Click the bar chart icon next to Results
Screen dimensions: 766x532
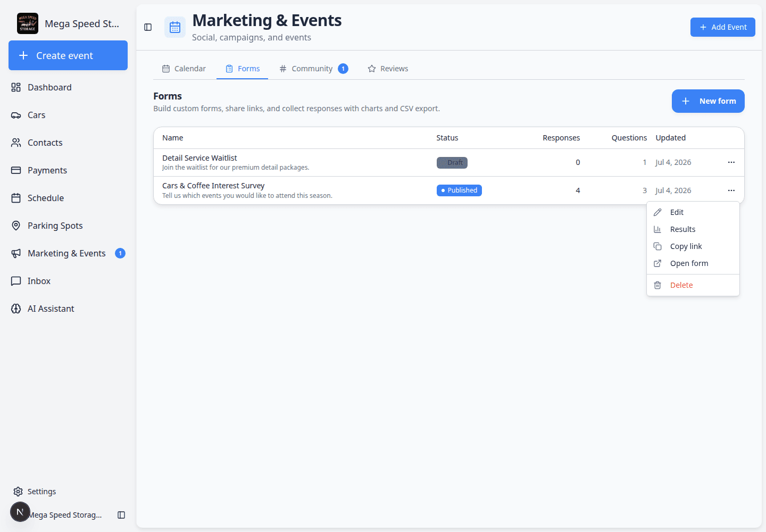tap(657, 229)
